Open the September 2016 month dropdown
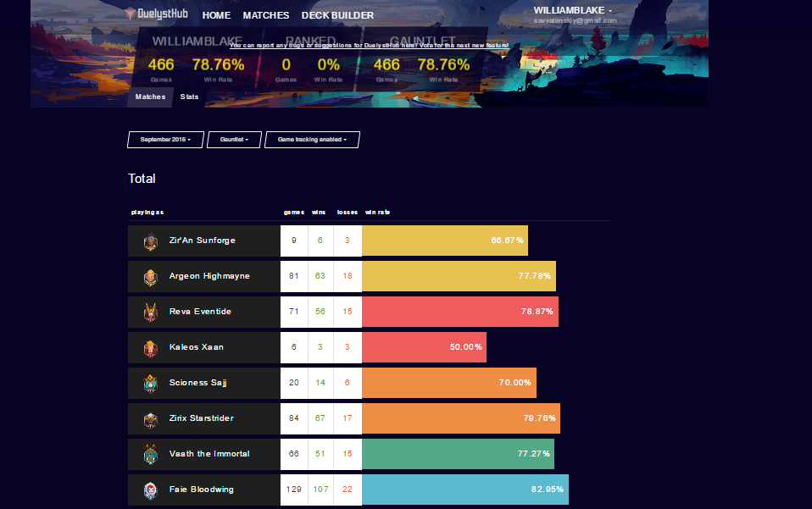The image size is (812, 509). click(166, 140)
